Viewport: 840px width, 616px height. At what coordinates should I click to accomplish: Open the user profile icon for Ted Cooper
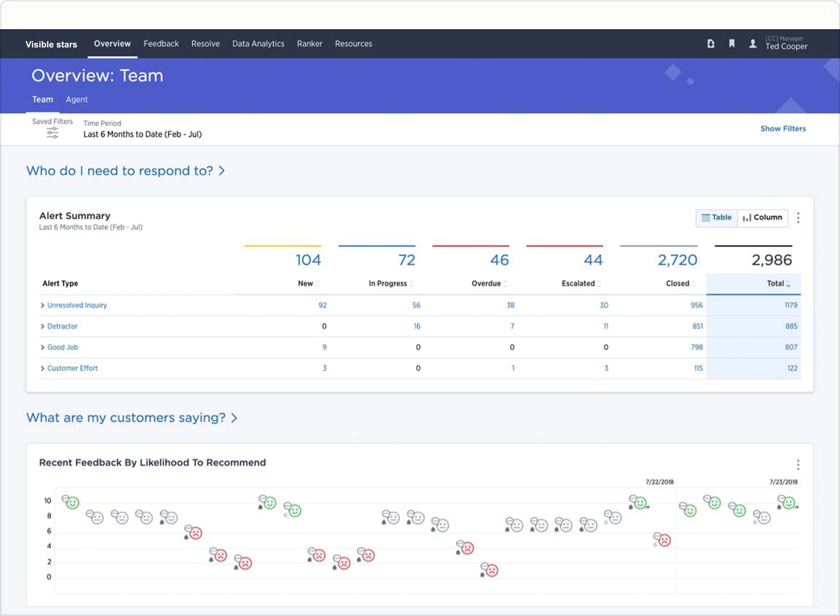pos(753,44)
